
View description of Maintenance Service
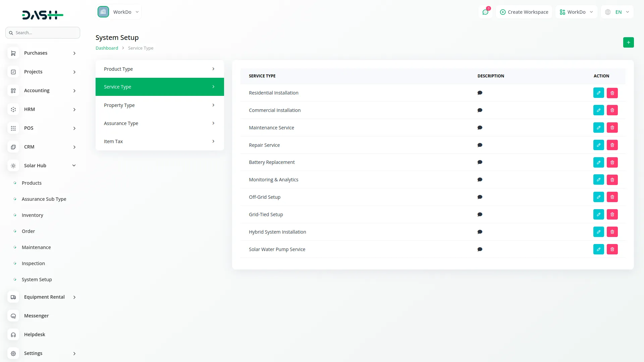(x=480, y=128)
